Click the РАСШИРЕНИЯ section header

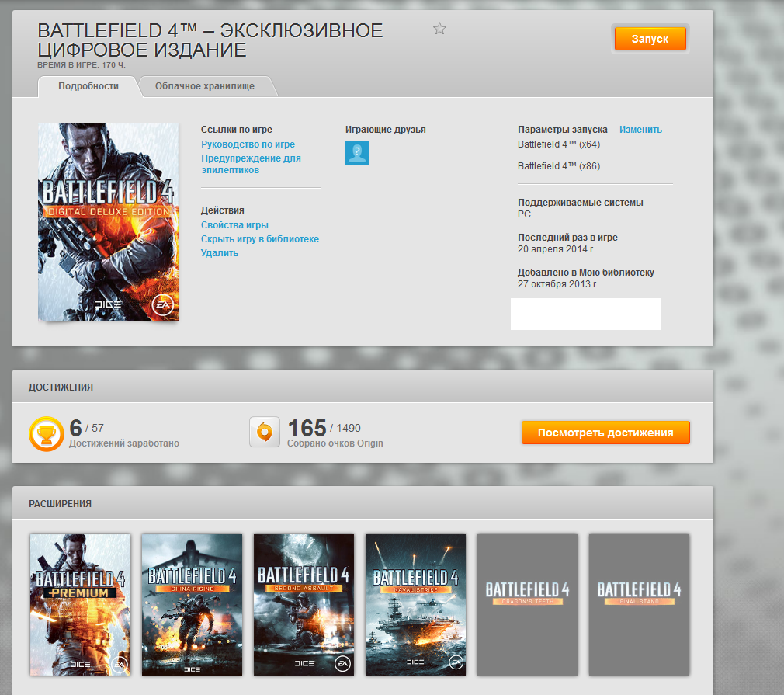tap(60, 504)
